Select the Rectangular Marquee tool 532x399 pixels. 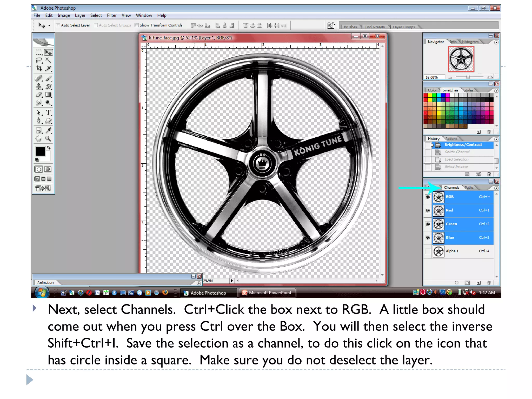(39, 52)
